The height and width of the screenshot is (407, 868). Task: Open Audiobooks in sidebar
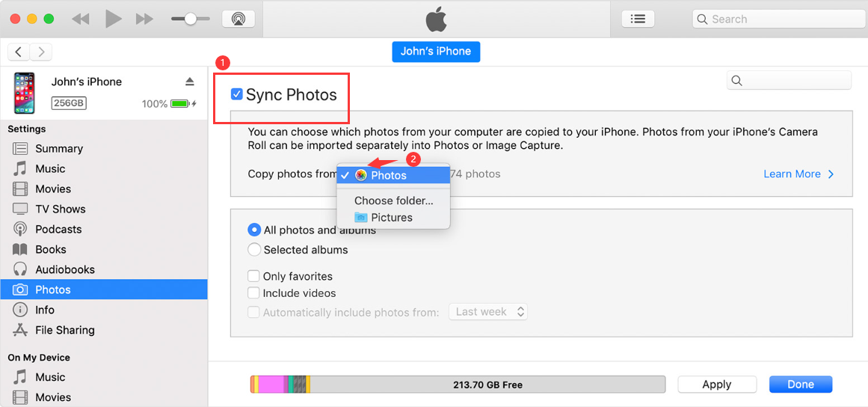(64, 269)
